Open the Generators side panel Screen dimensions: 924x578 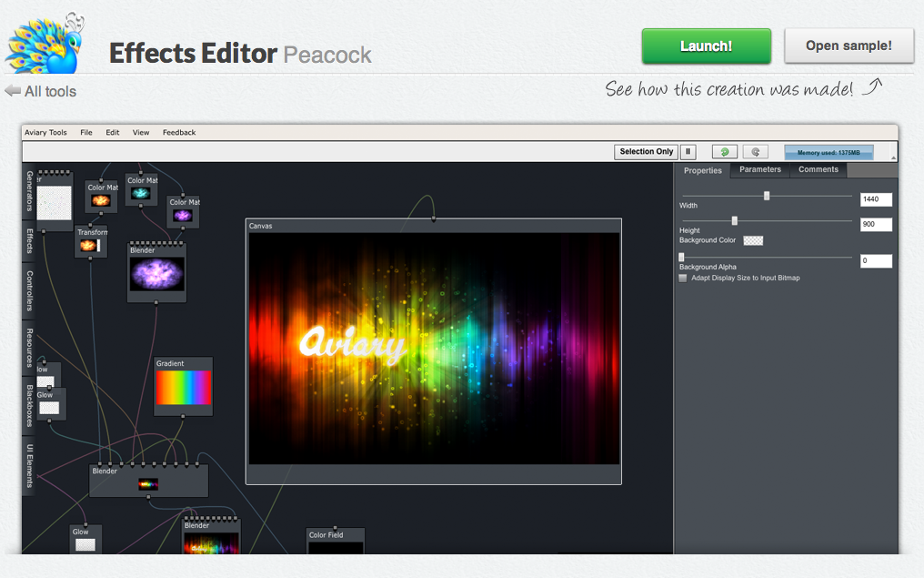pos(29,190)
